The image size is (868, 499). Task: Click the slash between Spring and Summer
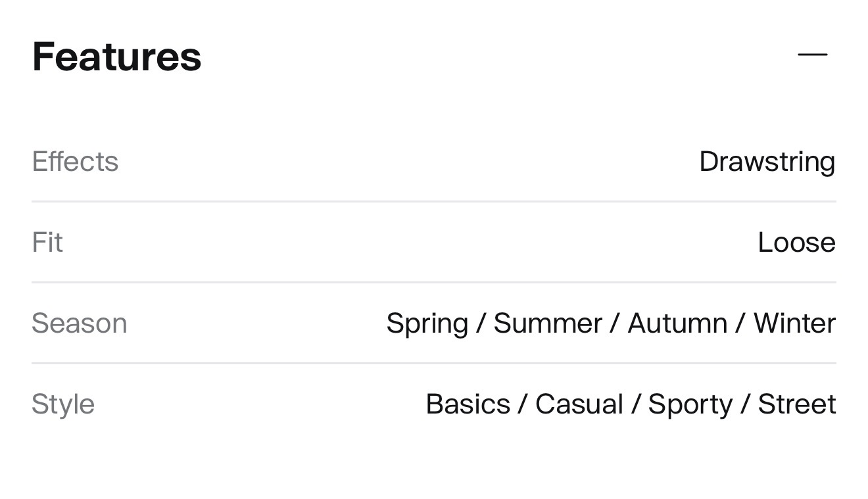[x=481, y=323]
